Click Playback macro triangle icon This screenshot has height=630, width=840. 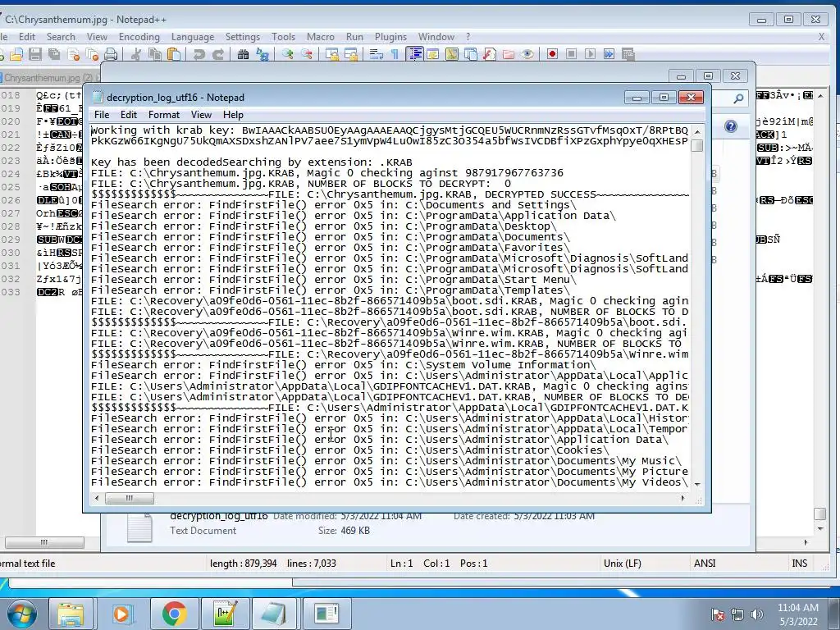[590, 54]
